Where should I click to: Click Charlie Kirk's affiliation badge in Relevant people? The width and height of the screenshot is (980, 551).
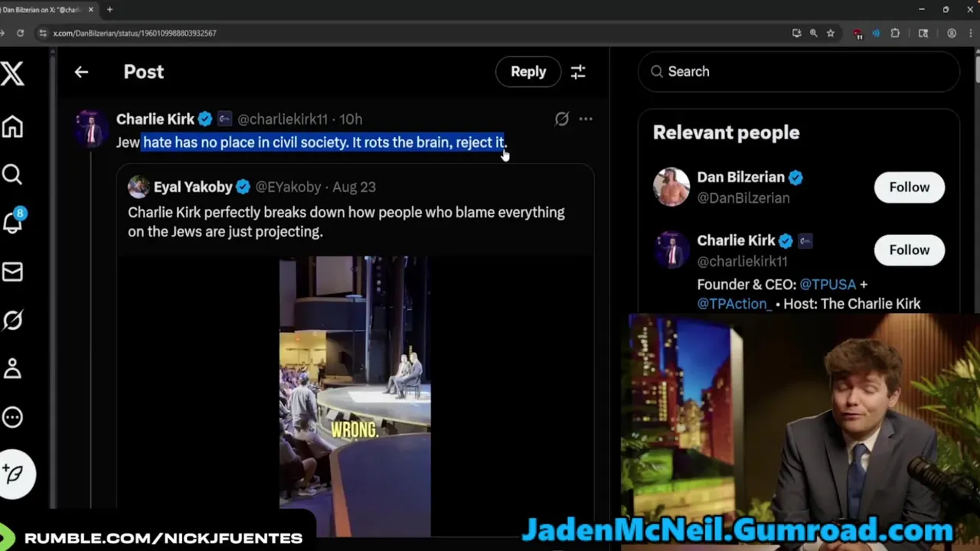pos(805,240)
